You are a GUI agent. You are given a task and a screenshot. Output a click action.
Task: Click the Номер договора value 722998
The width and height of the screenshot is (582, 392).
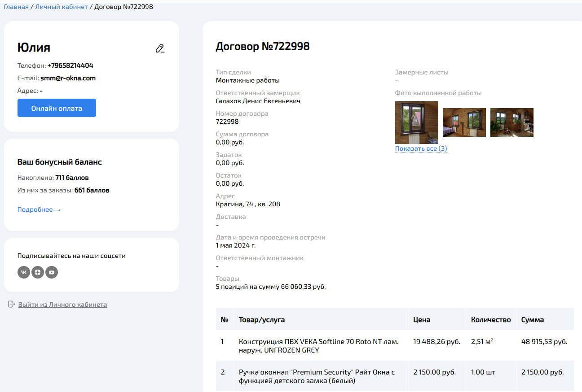[227, 122]
